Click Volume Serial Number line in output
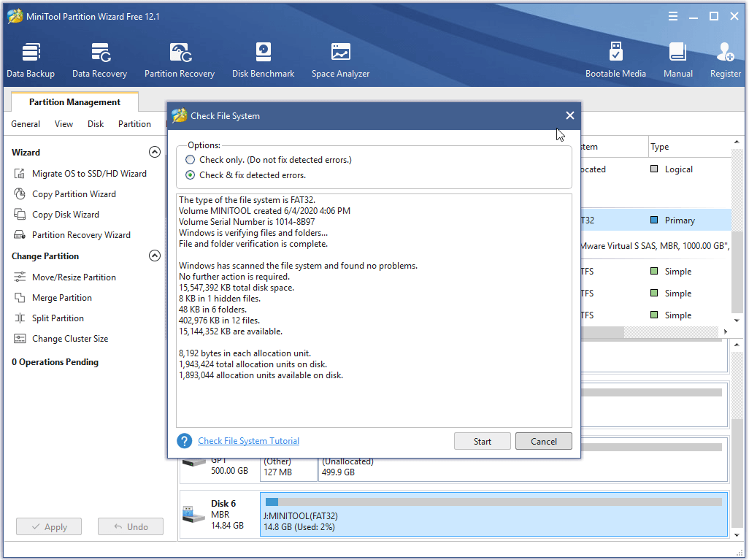 pyautogui.click(x=247, y=222)
